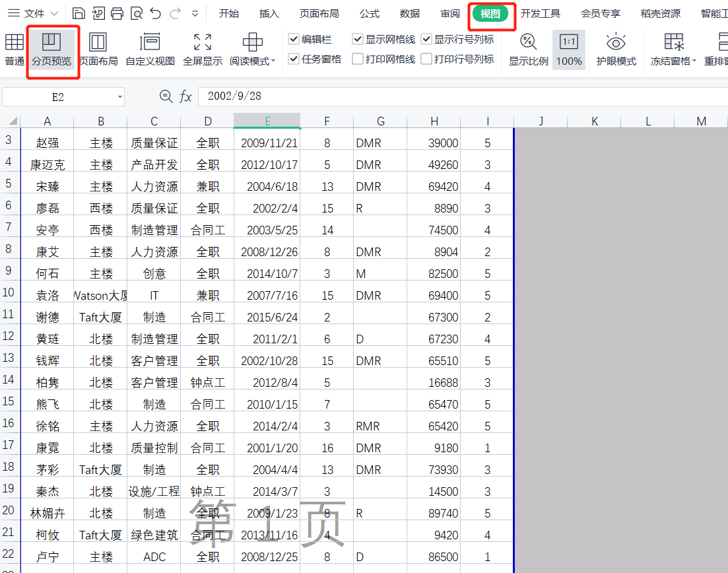Open 自定义视图 custom views
This screenshot has width=728, height=573.
click(150, 50)
